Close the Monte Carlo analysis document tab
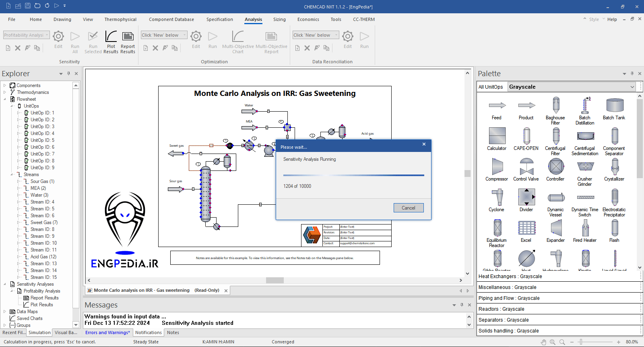The height and width of the screenshot is (347, 644). pyautogui.click(x=226, y=291)
